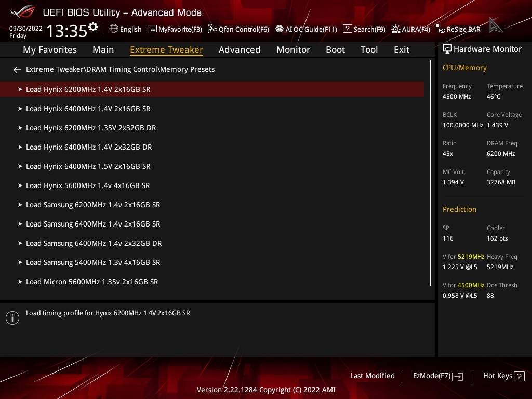
Task: Click the Core Voltage 1.439 V value
Action: click(x=497, y=125)
